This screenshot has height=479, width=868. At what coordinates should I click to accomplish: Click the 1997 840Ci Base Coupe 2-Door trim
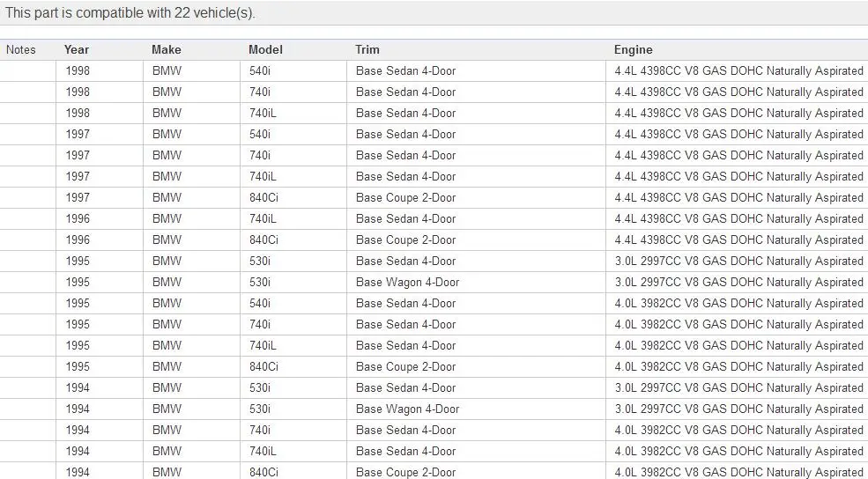click(405, 197)
